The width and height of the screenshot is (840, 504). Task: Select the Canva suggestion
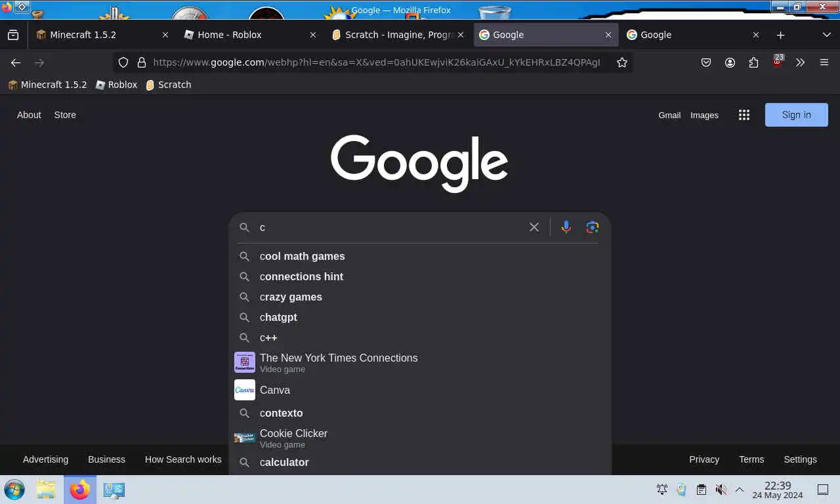click(420, 390)
